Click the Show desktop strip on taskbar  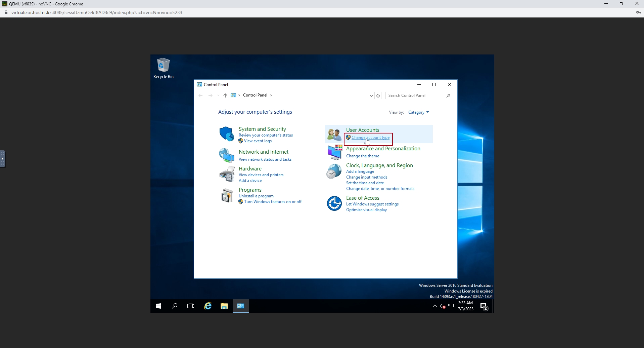coord(493,306)
